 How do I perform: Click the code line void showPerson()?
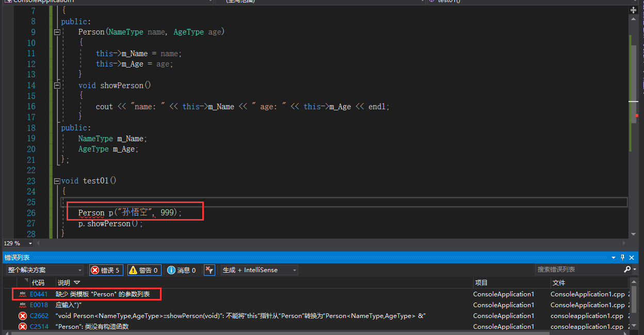point(115,85)
